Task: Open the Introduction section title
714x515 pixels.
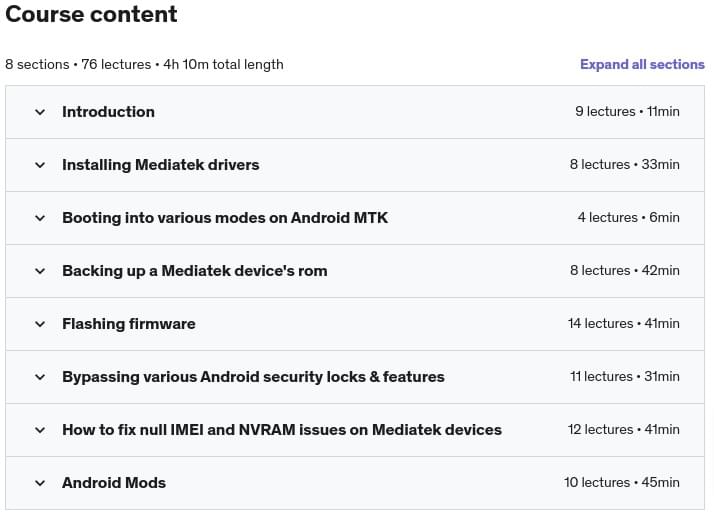Action: pos(108,112)
